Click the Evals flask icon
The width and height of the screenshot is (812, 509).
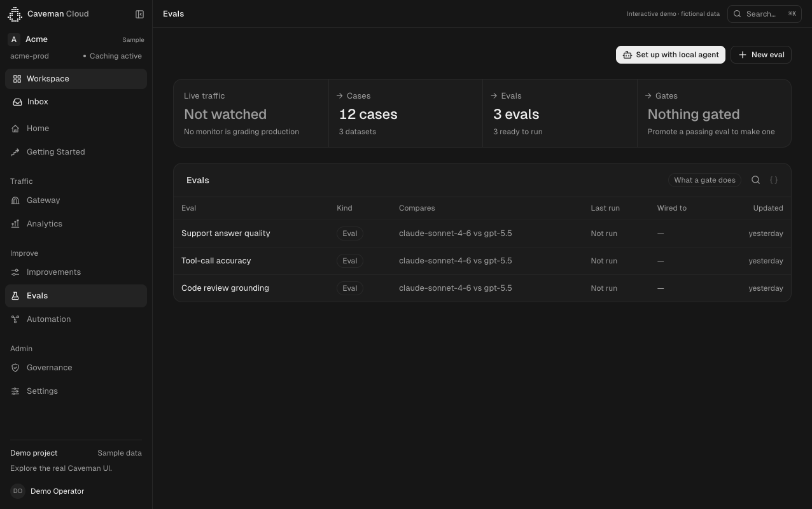click(15, 296)
